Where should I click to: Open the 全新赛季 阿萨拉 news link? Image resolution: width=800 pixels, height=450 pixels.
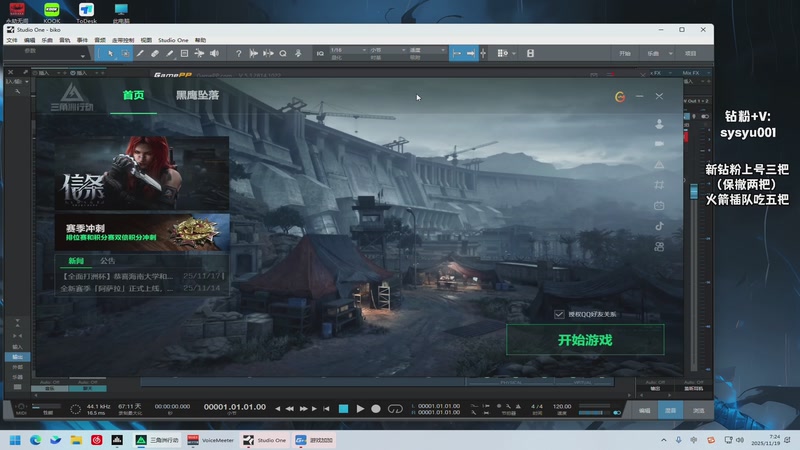(116, 288)
